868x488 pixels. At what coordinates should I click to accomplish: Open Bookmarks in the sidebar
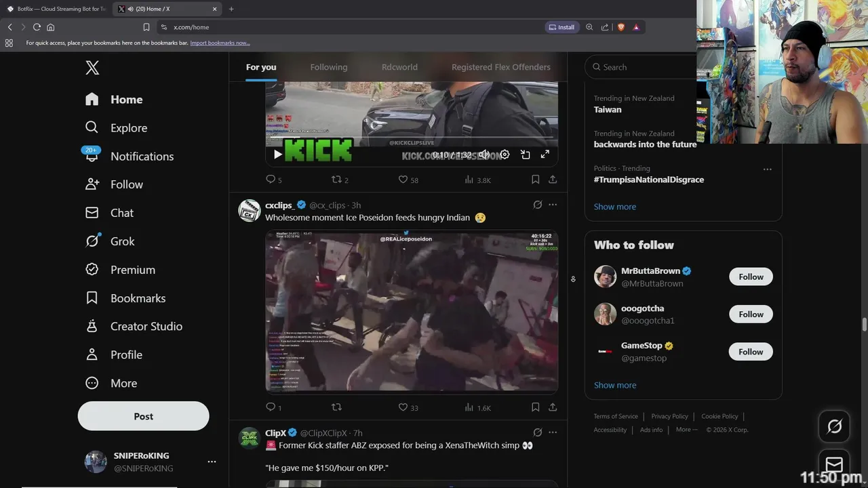[125, 298]
